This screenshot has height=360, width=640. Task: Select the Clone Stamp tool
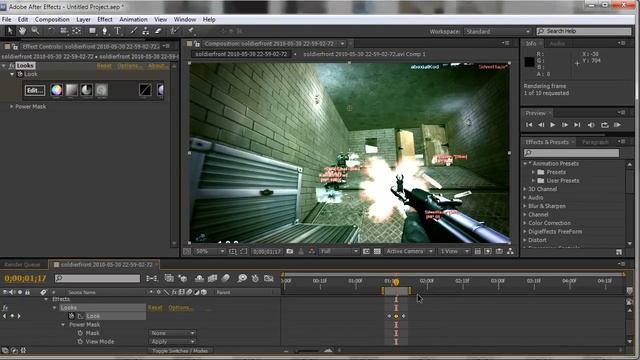(x=145, y=31)
